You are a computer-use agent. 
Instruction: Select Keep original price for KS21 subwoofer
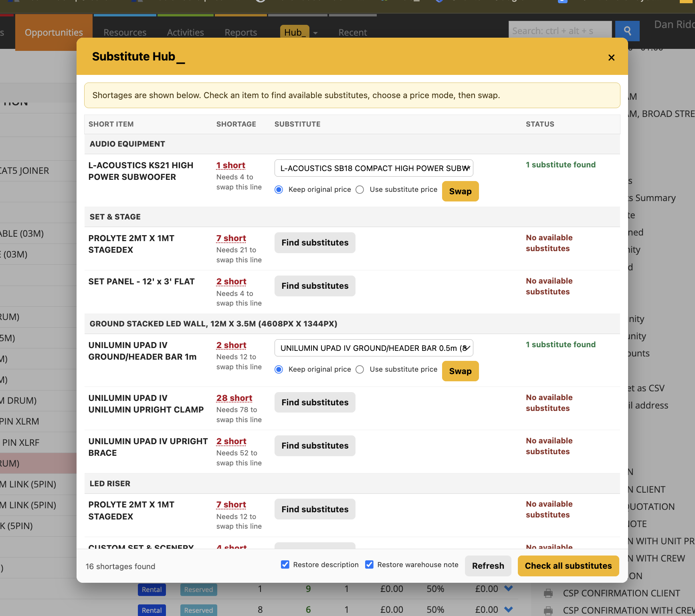pyautogui.click(x=279, y=189)
